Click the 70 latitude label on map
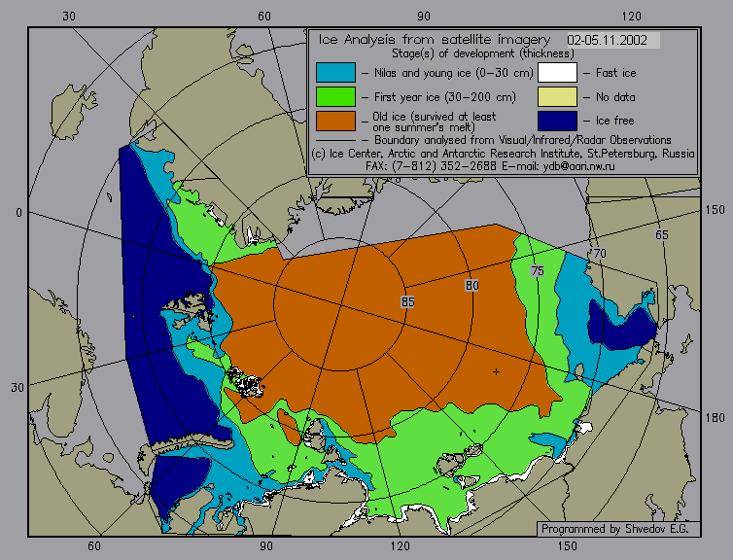Viewport: 733px width, 560px height. pos(599,254)
